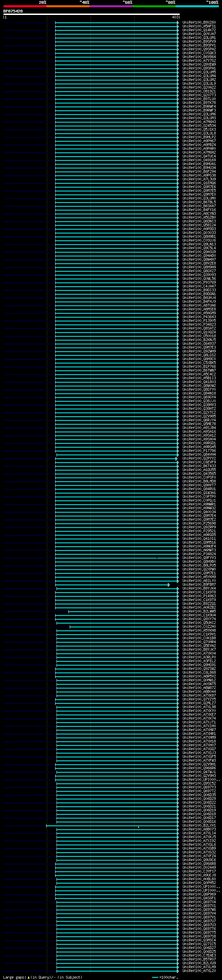
Task: Select the UniRef100_O81921 label
Action: coord(199,91)
